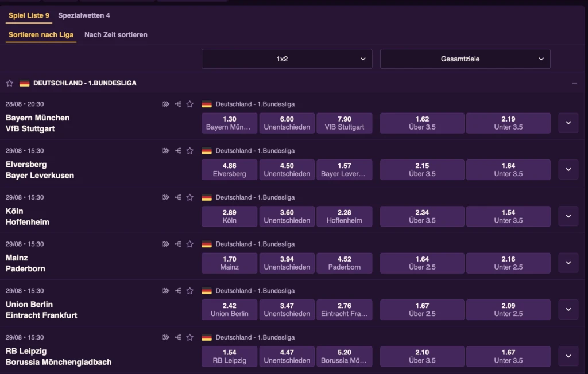
Task: Star the Bayern München vs VfB Stuttgart match
Action: pyautogui.click(x=189, y=104)
